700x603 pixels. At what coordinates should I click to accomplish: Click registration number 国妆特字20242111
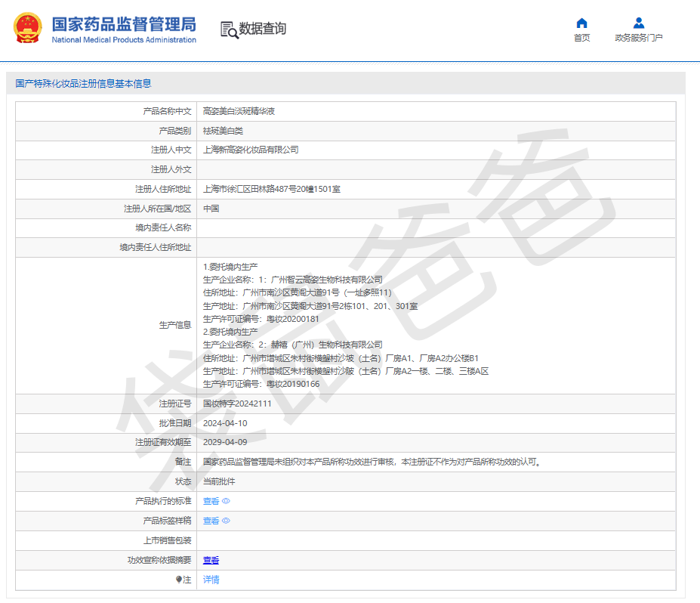[237, 404]
